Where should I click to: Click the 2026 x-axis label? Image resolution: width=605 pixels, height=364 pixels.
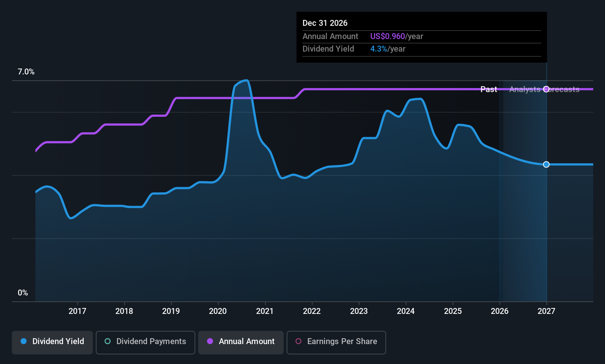click(x=500, y=311)
